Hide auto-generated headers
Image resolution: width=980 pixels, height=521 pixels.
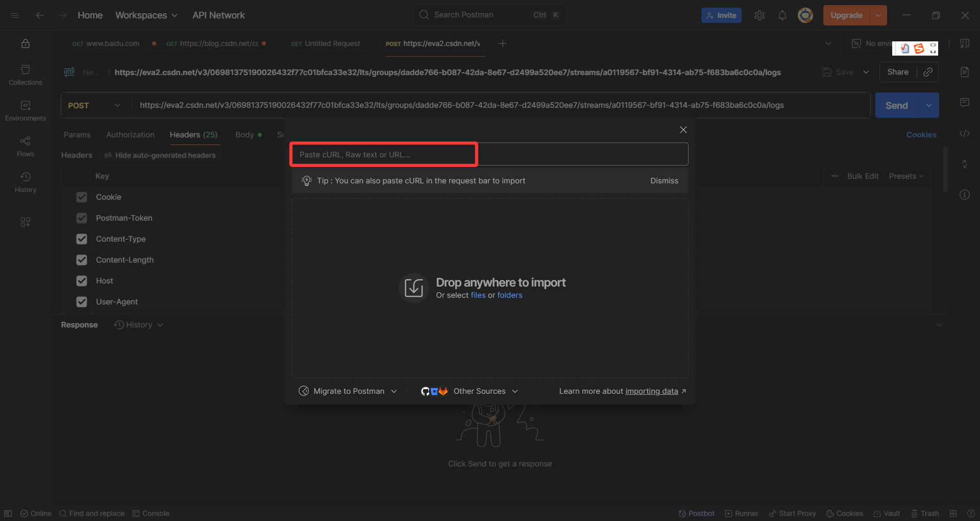click(x=160, y=155)
